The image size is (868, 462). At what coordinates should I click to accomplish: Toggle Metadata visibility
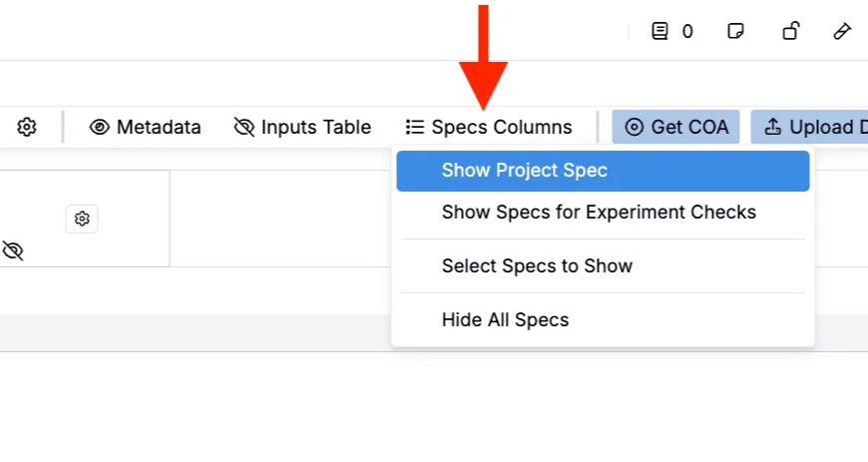(x=146, y=127)
